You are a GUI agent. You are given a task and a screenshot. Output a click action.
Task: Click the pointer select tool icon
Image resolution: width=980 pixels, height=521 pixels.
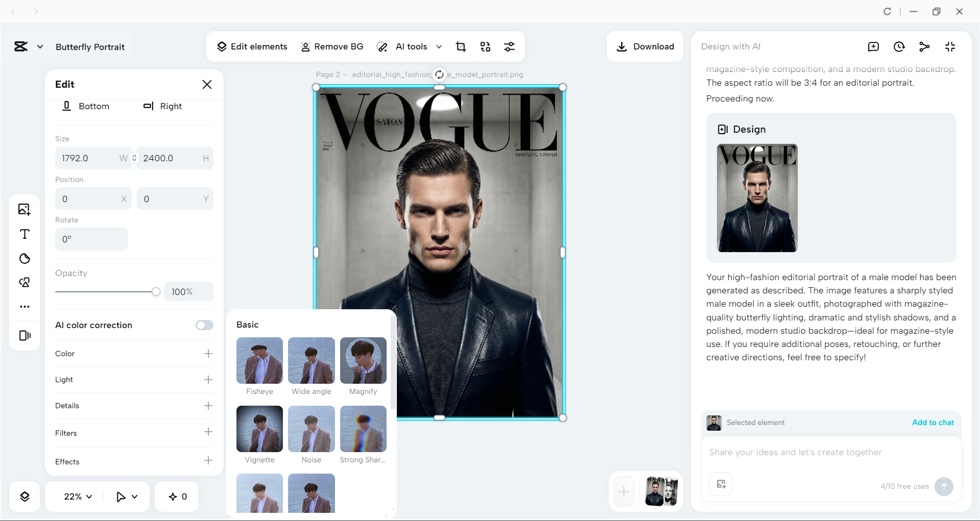point(121,497)
